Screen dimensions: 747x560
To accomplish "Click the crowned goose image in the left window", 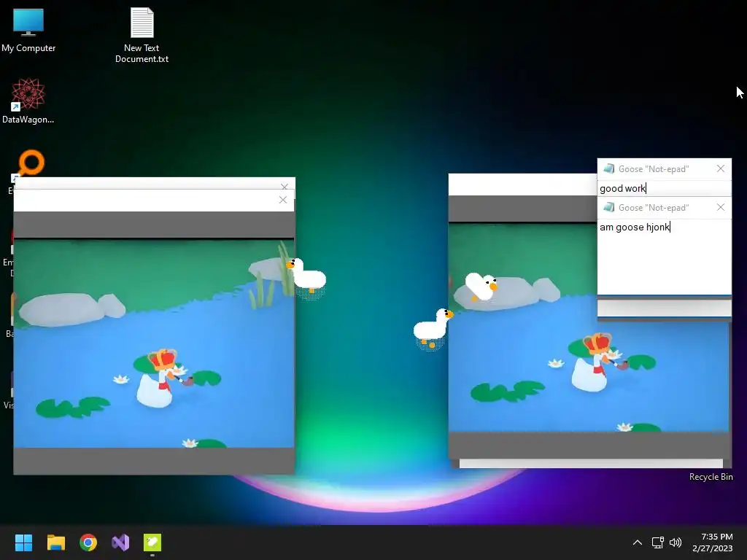I will 154,343.
